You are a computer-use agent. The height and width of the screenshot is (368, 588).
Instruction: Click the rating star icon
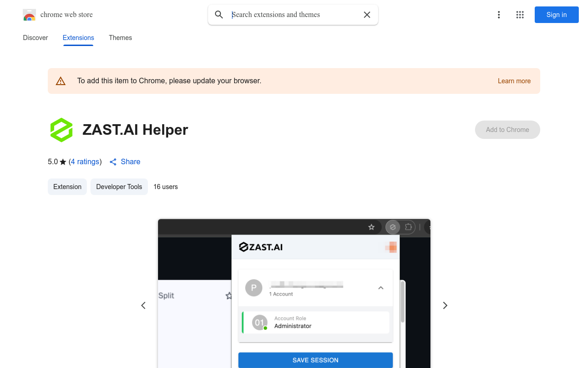pos(63,162)
